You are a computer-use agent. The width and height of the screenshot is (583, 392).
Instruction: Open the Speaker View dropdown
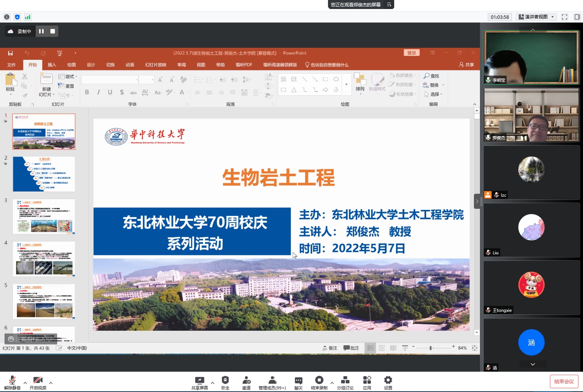point(537,17)
